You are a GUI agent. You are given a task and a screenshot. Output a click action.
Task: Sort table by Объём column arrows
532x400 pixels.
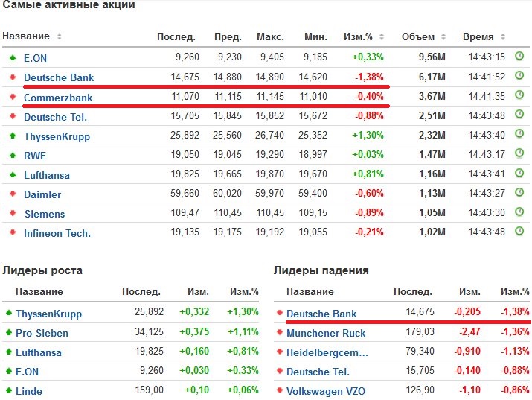coord(440,36)
